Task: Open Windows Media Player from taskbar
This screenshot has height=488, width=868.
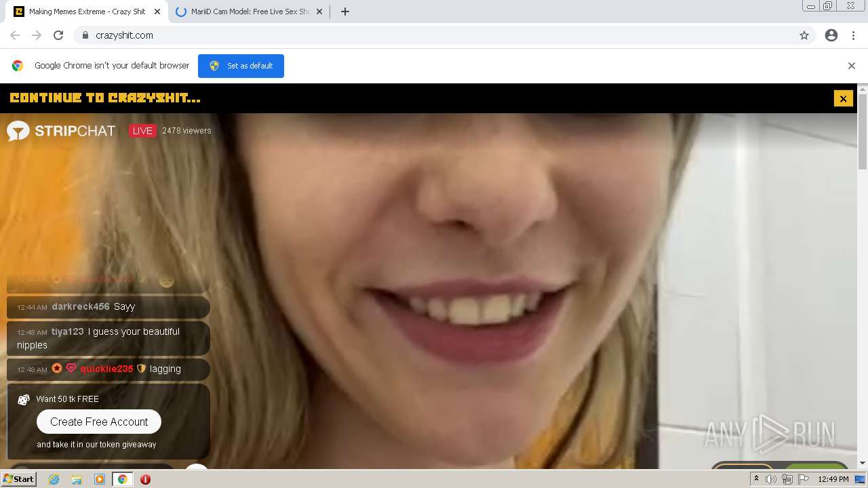Action: (100, 479)
